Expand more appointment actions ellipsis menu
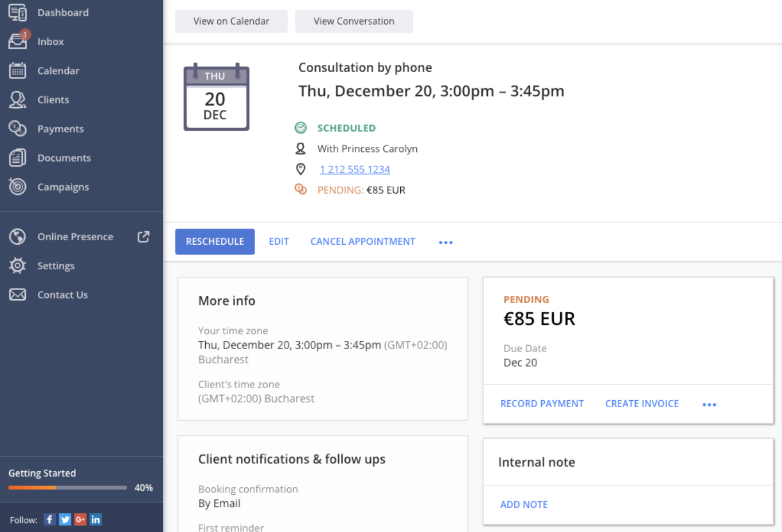The height and width of the screenshot is (532, 782). pos(445,242)
